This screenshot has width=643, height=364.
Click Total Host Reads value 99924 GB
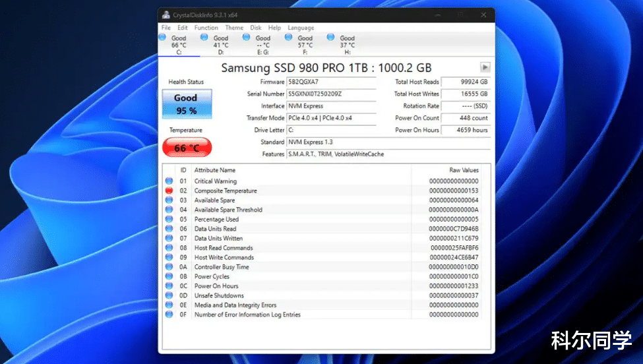pyautogui.click(x=466, y=82)
